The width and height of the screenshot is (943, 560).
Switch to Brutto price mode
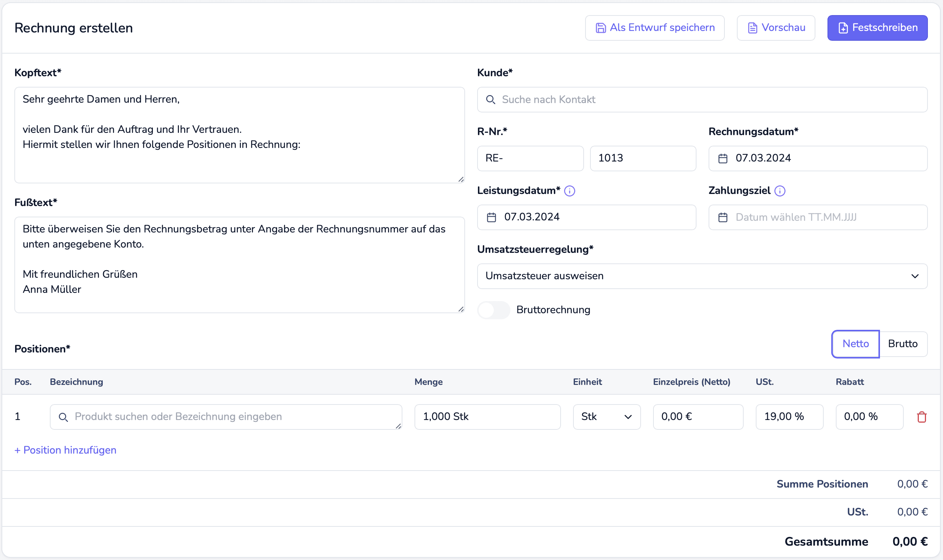(x=903, y=344)
